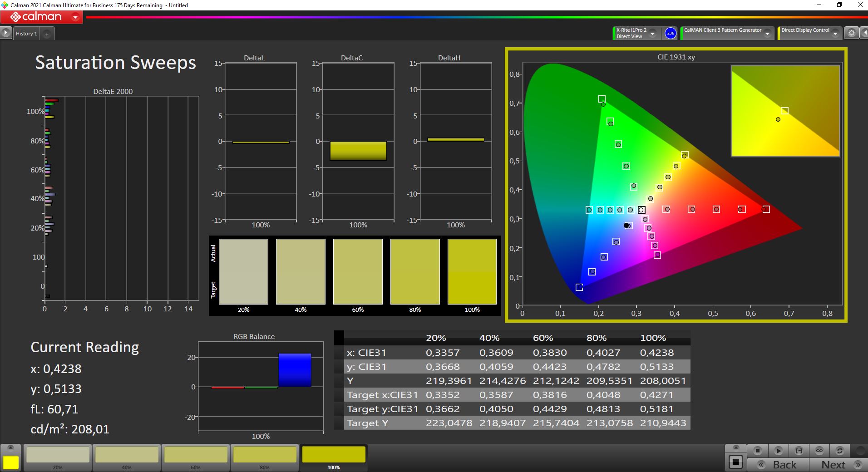Click the infinity continuous read icon
868x472 pixels.
tap(819, 451)
